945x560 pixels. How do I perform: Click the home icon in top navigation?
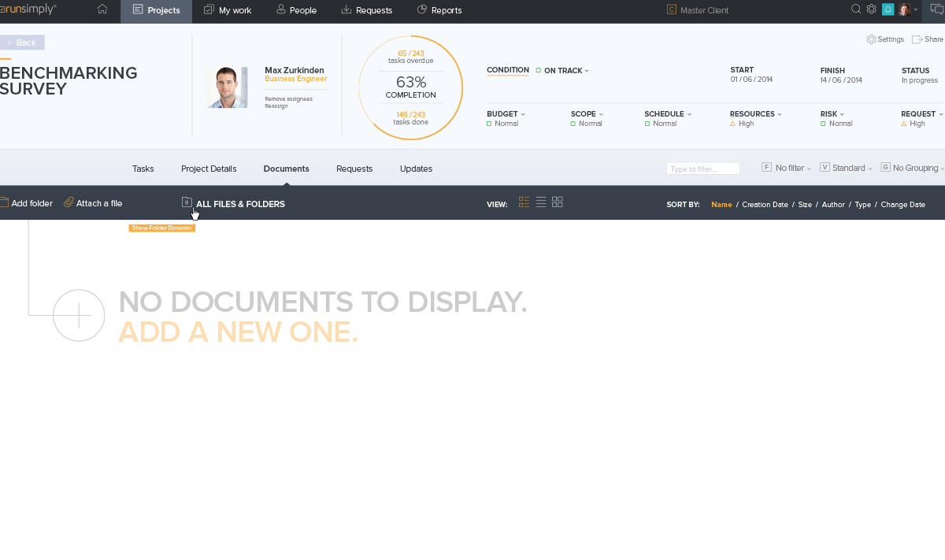102,10
